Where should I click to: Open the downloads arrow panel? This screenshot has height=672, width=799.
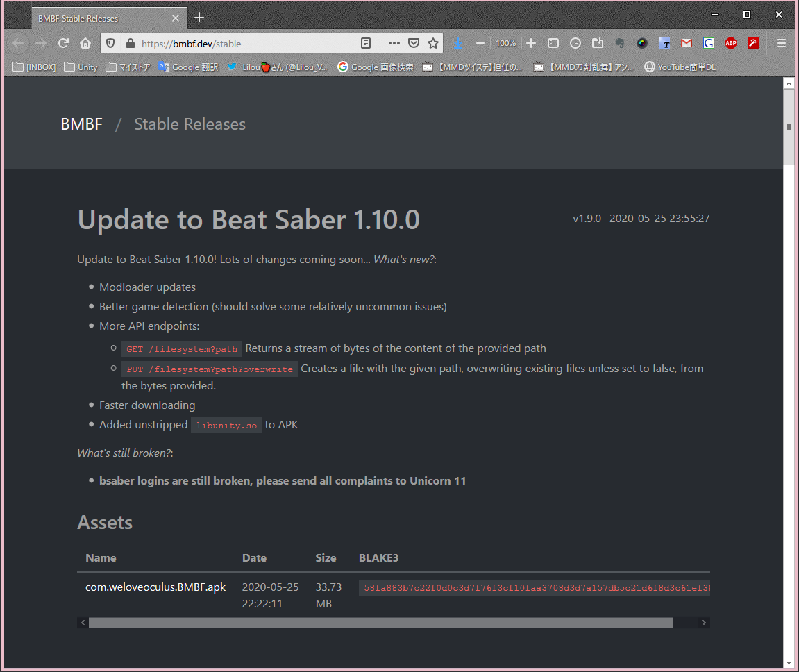coord(458,43)
